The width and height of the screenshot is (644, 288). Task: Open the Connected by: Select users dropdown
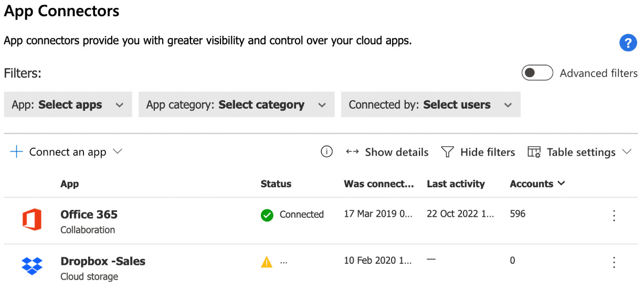430,104
